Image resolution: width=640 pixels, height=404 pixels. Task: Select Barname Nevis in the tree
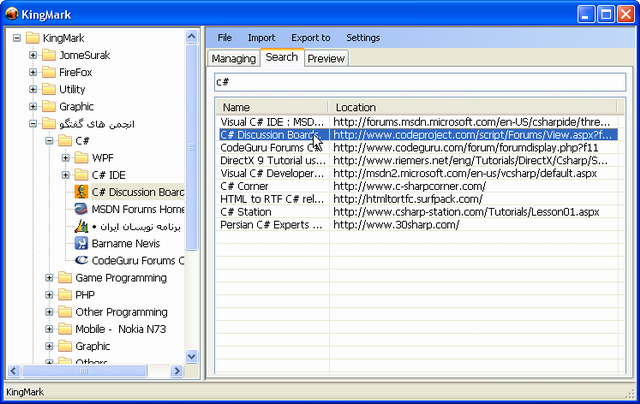126,243
